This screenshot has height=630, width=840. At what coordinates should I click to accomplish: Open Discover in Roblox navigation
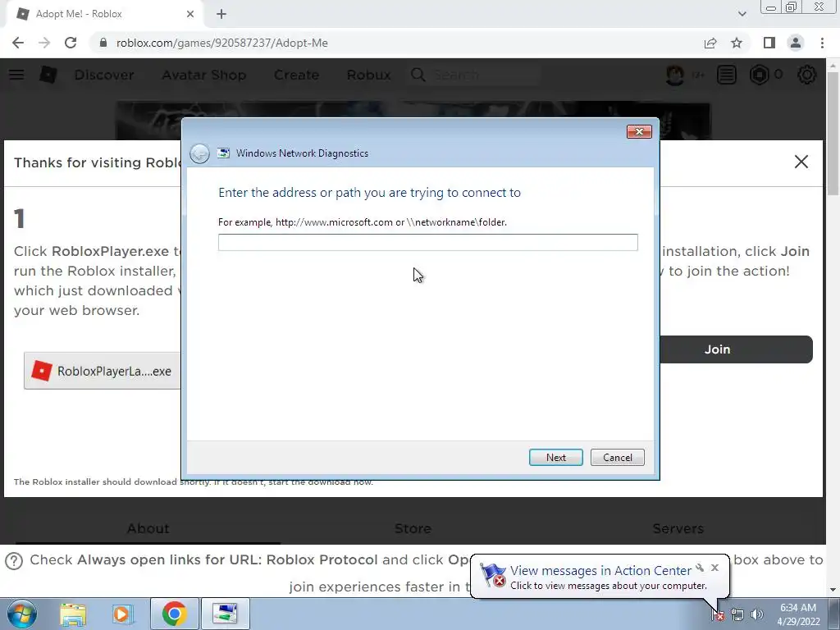click(x=104, y=75)
